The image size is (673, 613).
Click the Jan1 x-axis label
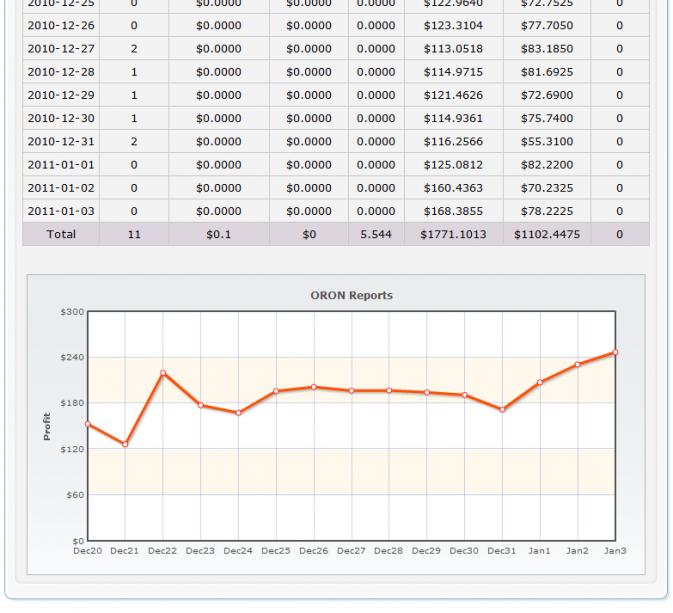pos(539,551)
